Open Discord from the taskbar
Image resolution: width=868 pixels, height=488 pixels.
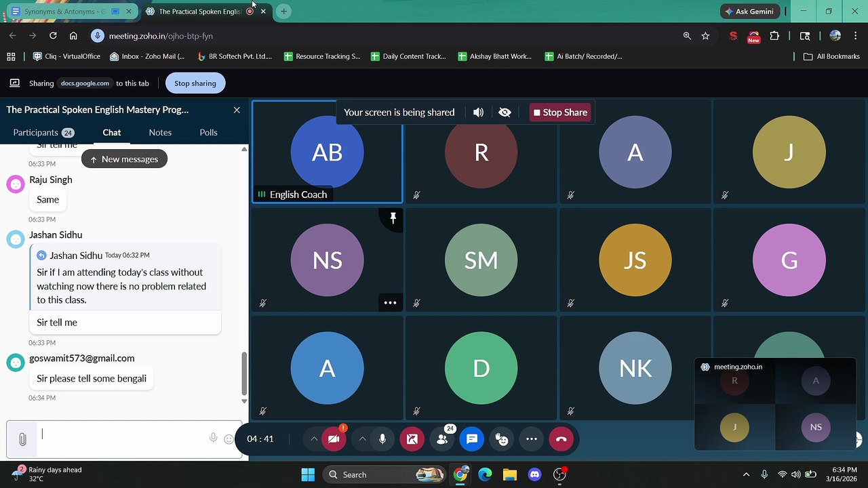(x=534, y=474)
